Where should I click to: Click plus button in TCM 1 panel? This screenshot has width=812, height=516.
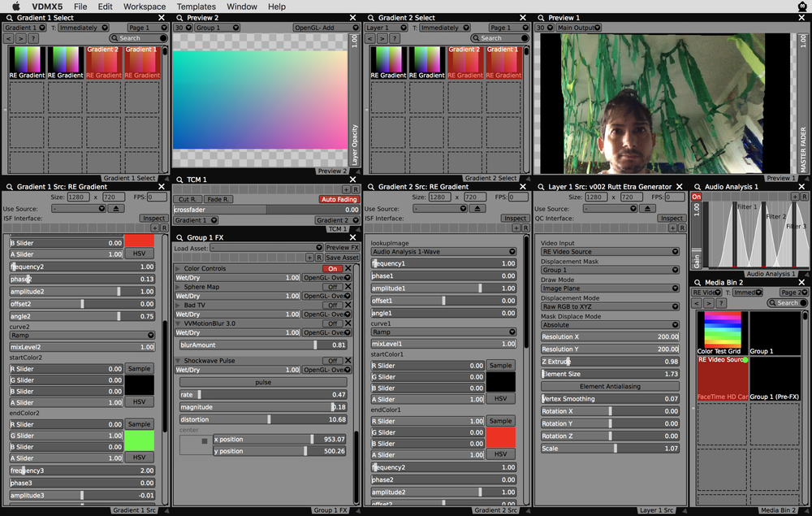347,189
